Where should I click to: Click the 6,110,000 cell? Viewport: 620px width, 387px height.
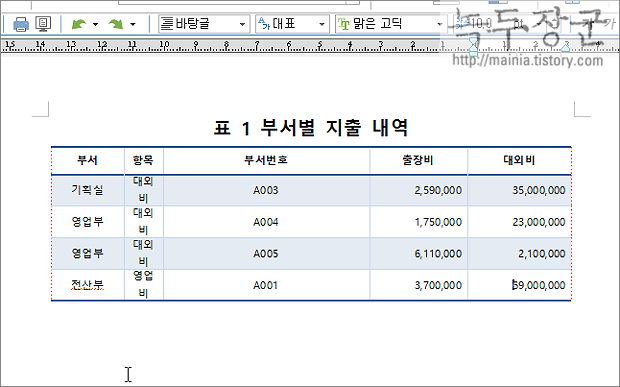[x=418, y=253]
